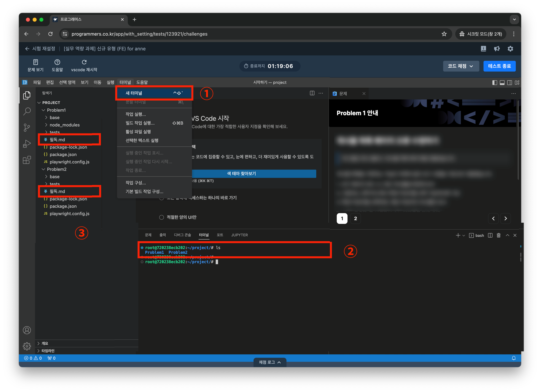Open the Run and Debug view icon

[27, 143]
